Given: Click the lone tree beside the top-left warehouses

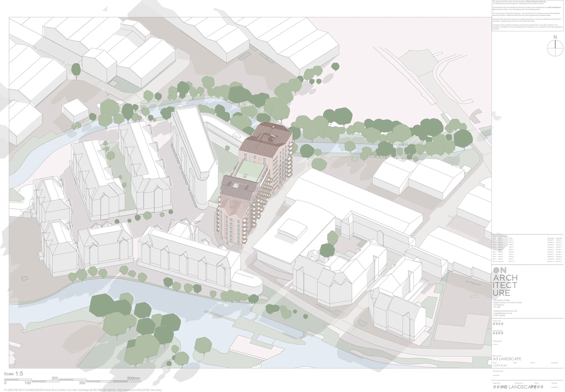Looking at the screenshot, I should 76,70.
